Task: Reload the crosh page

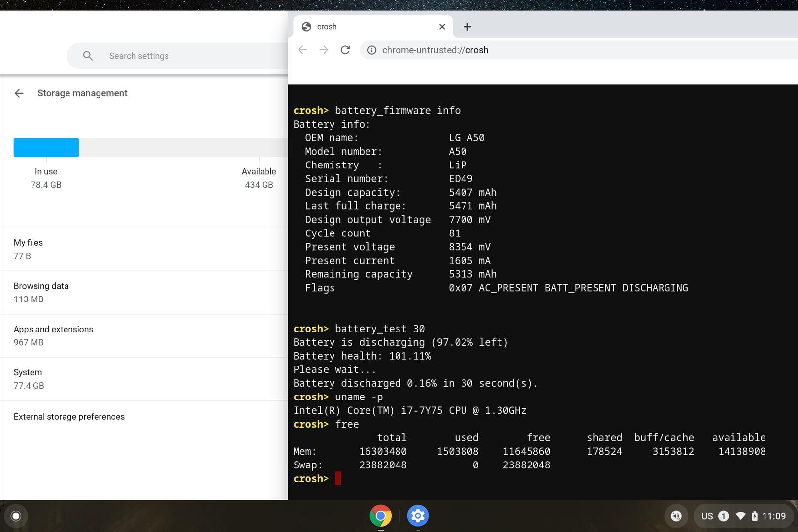Action: [345, 50]
